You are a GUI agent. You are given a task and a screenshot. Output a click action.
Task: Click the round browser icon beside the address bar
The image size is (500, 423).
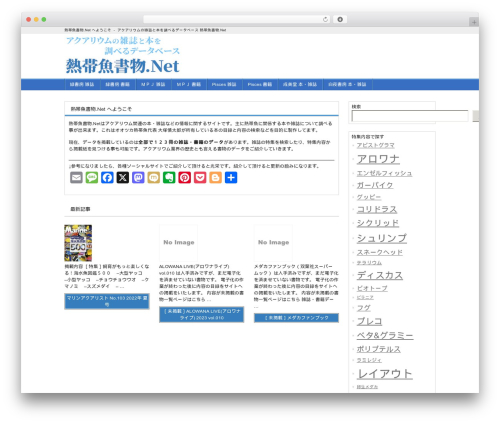[x=340, y=19]
